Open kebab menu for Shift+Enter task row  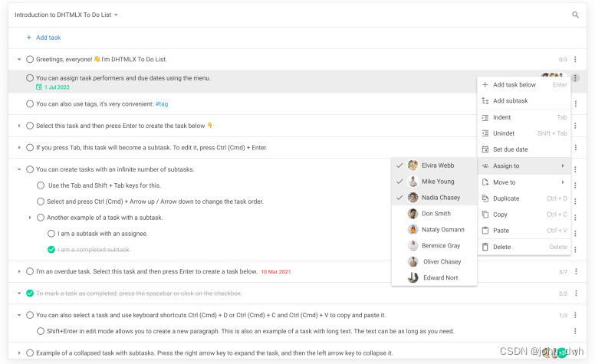pyautogui.click(x=575, y=331)
